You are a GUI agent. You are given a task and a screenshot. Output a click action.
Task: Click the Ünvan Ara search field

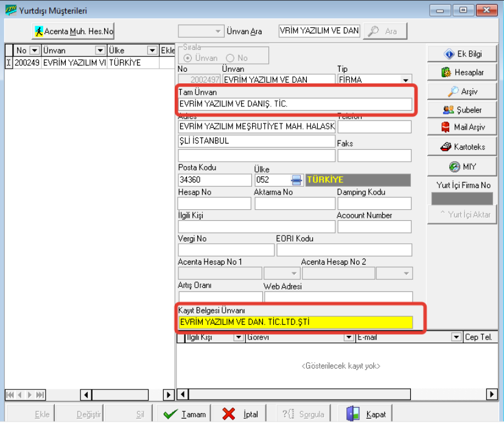319,31
